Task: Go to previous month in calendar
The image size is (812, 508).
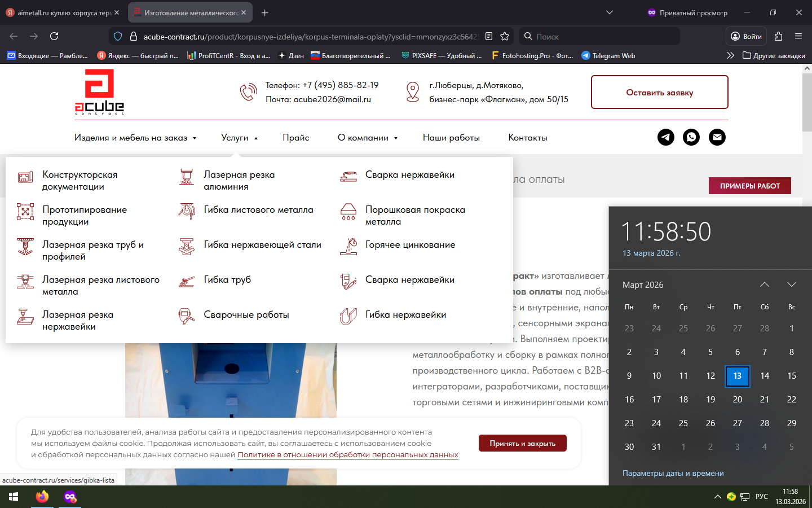Action: 765,284
